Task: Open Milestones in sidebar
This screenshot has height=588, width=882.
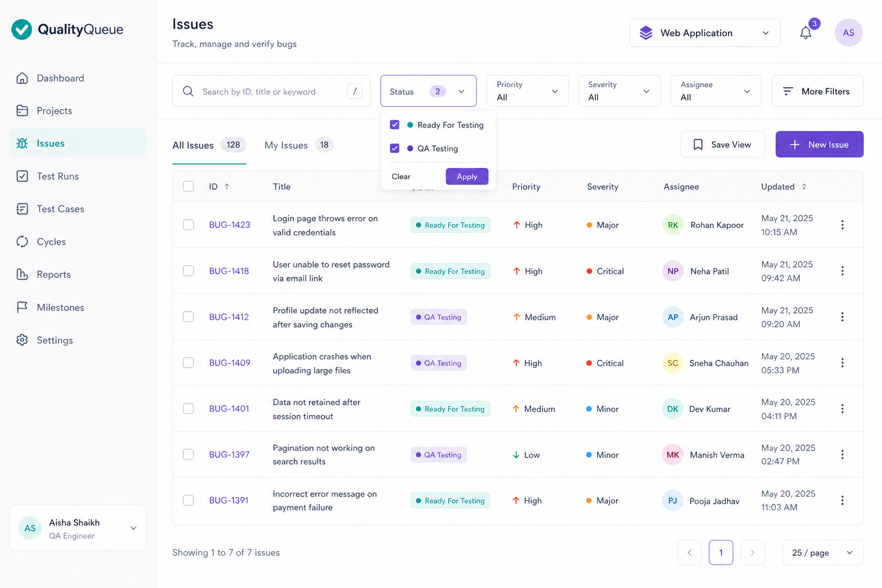Action: tap(78, 307)
